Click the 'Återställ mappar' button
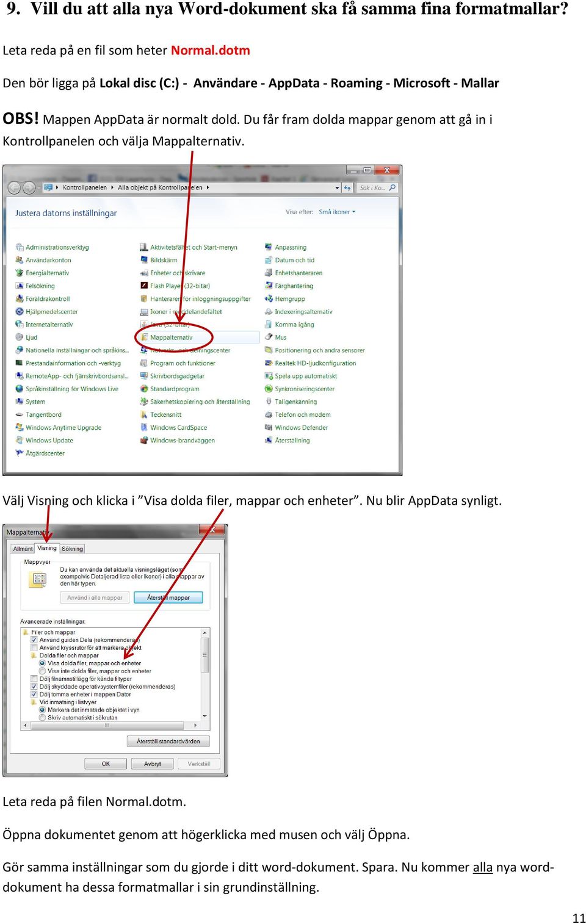Viewport: 586px width, 924px height. click(x=168, y=597)
